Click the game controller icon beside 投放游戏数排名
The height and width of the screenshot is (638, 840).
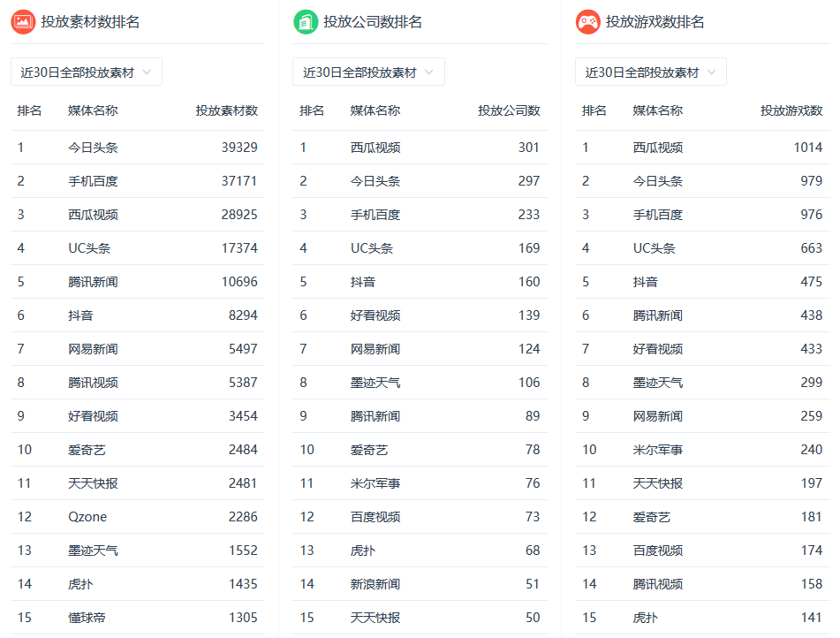tap(587, 22)
